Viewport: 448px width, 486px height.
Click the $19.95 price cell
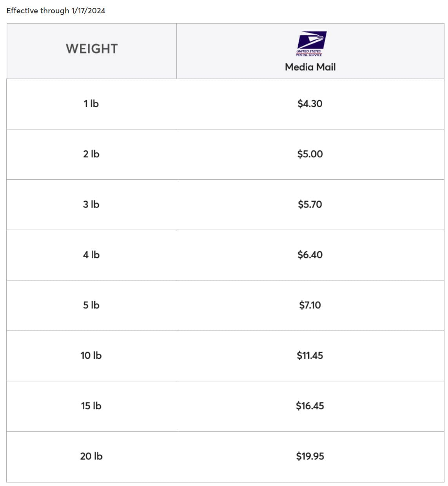tap(310, 456)
